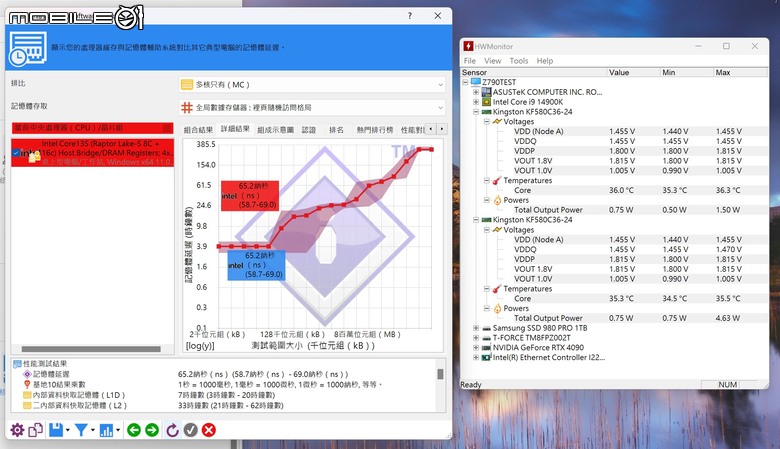Expand the Intel(R) Ethernet Controller node

click(x=476, y=358)
